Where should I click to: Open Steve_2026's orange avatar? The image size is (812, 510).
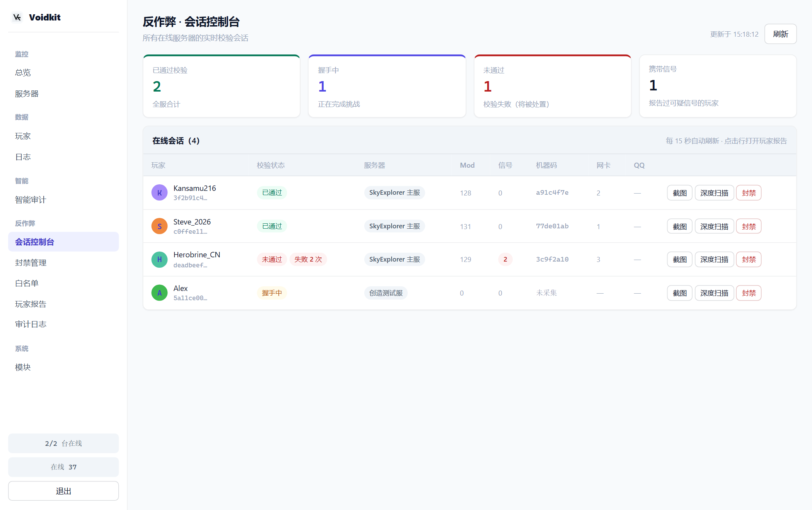click(159, 226)
